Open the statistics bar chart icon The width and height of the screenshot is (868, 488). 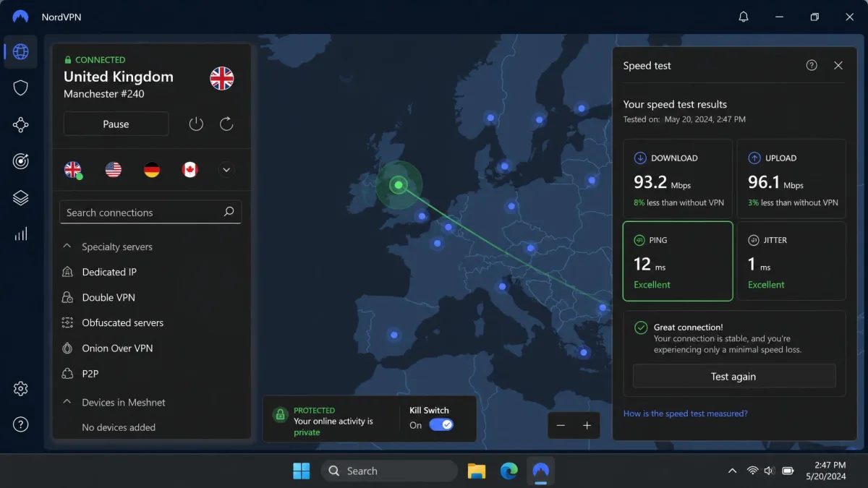[21, 234]
